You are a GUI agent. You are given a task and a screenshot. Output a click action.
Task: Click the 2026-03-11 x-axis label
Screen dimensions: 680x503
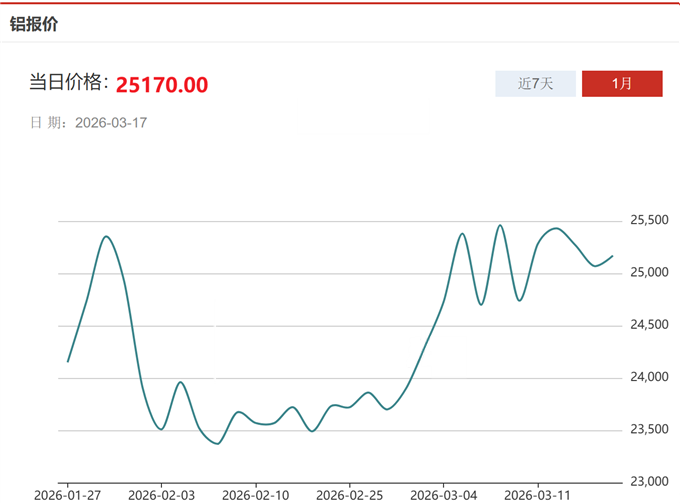click(537, 494)
